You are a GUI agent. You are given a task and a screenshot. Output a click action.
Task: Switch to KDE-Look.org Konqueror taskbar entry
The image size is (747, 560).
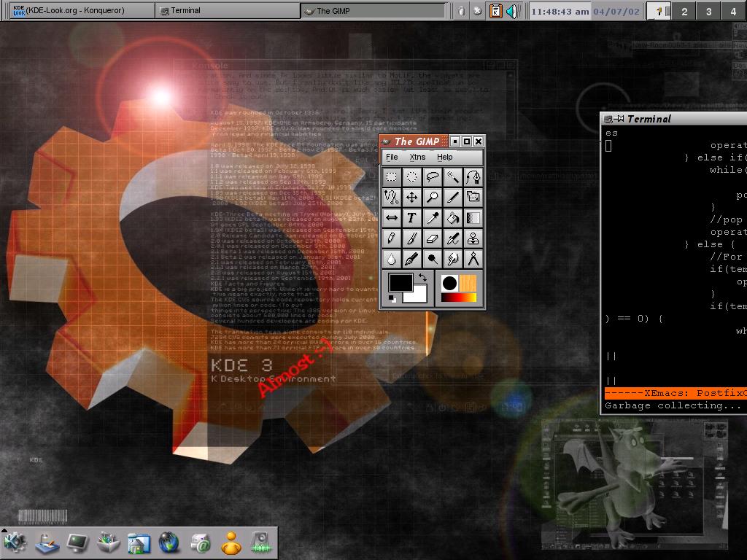[x=82, y=10]
